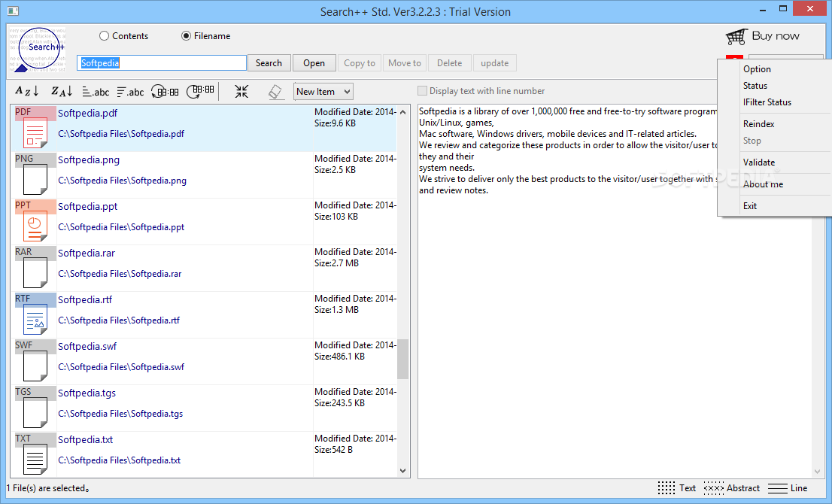This screenshot has width=832, height=504.
Task: Sort results A to Z ascending
Action: (27, 91)
